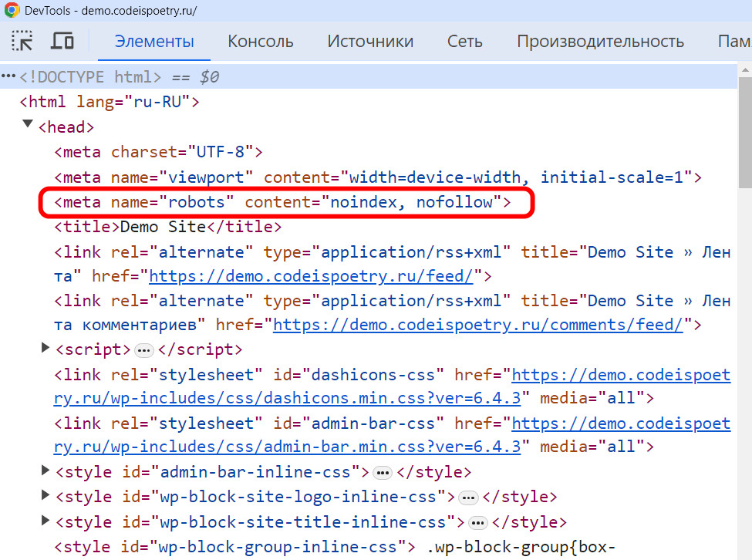Click ellipsis badge inside the script tag
This screenshot has width=752, height=560.
[143, 352]
